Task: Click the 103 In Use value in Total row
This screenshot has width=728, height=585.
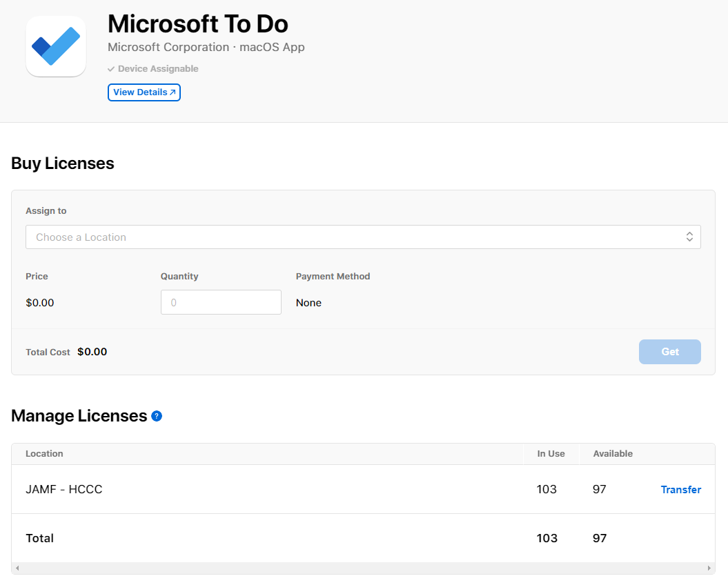Action: [547, 538]
